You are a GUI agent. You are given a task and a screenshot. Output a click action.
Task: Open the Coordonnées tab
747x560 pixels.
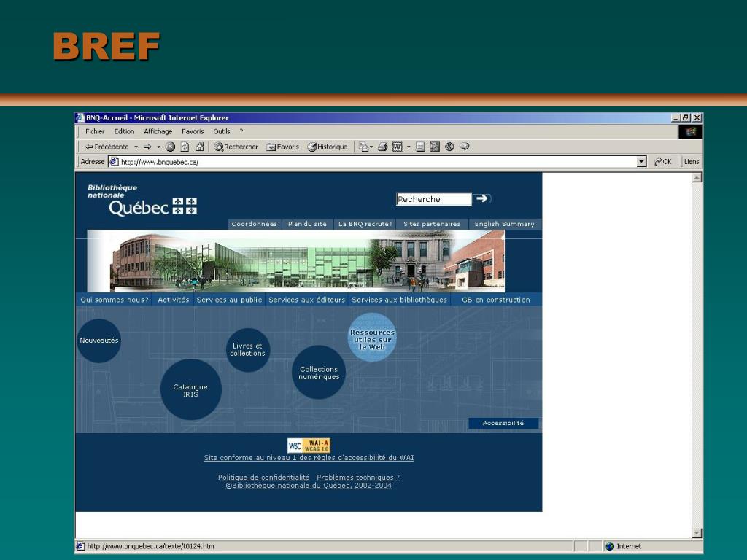254,224
